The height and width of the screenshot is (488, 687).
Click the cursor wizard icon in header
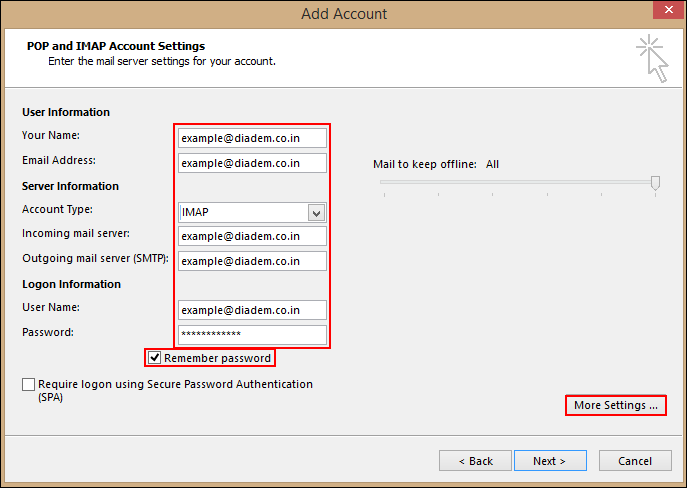tap(652, 57)
